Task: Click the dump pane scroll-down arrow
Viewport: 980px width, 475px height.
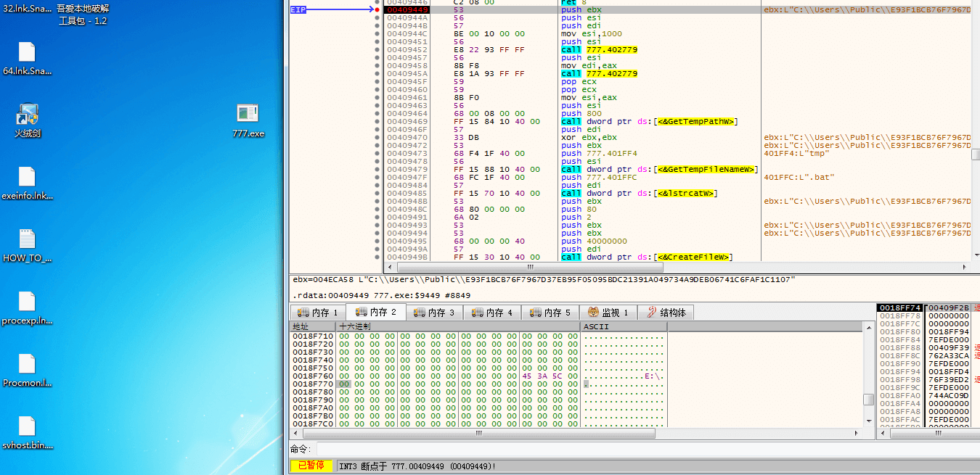Action: pos(868,421)
